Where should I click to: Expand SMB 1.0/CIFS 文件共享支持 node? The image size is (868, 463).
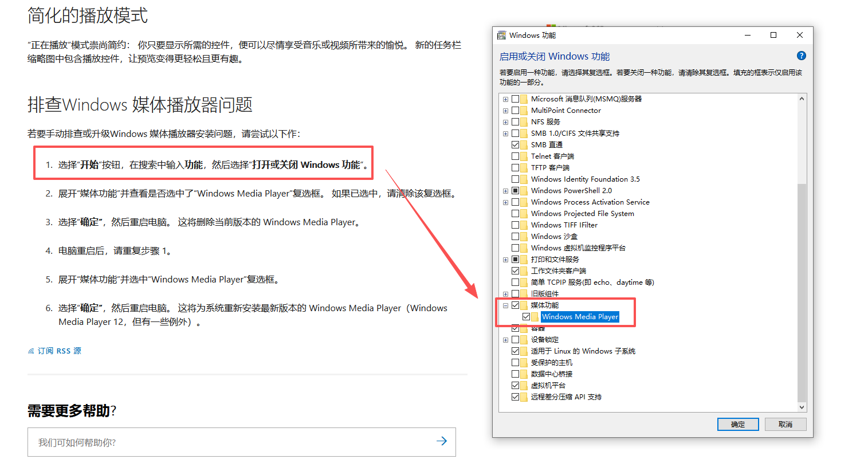click(505, 134)
